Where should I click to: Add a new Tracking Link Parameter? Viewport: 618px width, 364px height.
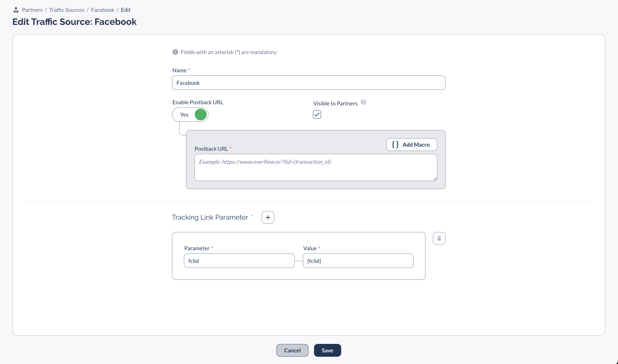click(x=268, y=217)
